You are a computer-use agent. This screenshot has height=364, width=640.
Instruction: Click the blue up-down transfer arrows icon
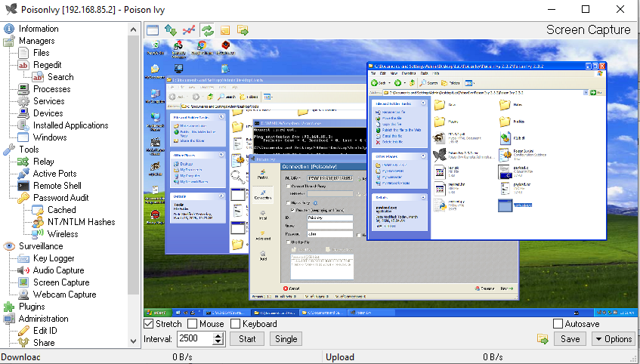click(171, 29)
